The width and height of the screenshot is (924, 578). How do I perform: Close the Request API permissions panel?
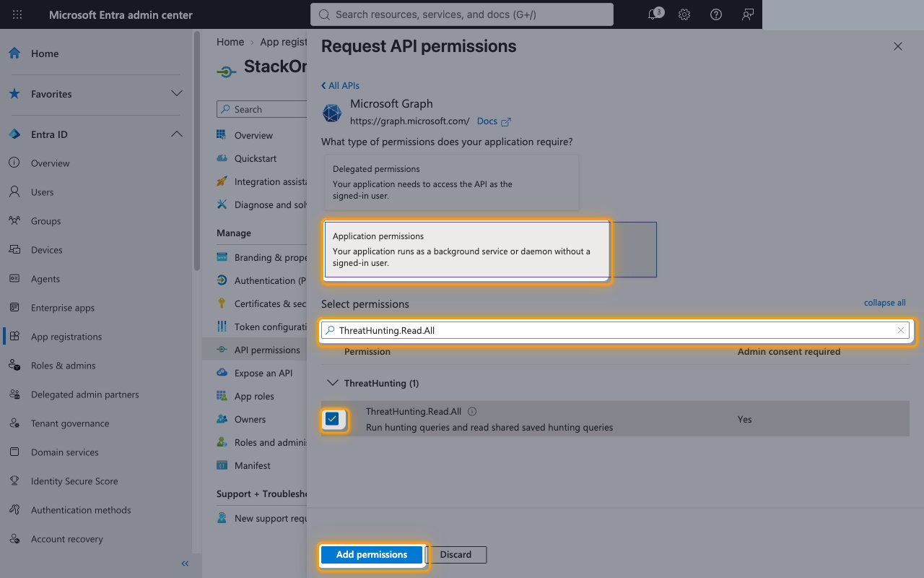coord(898,46)
